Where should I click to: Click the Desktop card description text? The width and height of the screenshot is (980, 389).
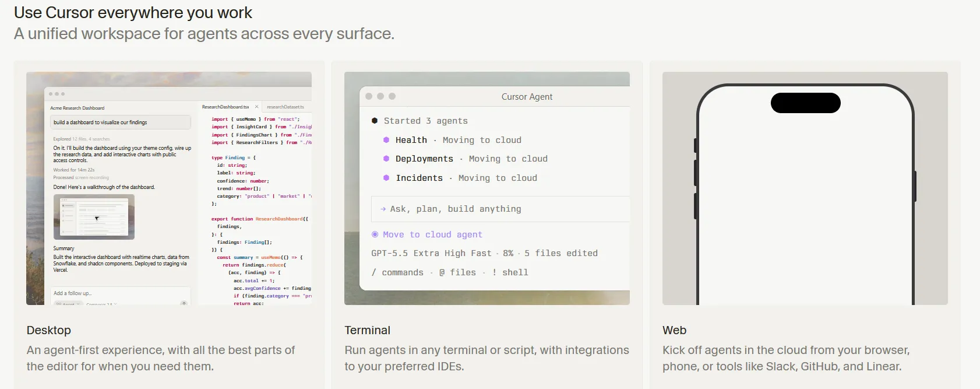coord(161,358)
